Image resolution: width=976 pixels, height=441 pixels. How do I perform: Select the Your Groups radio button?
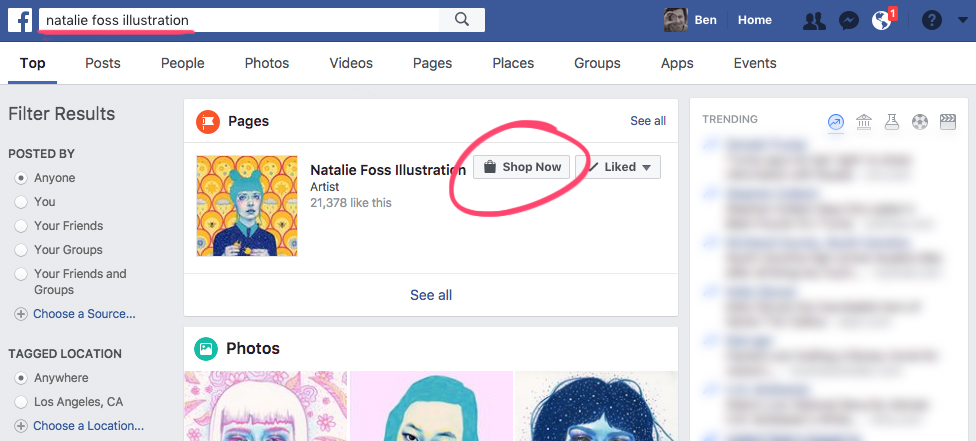tap(21, 250)
